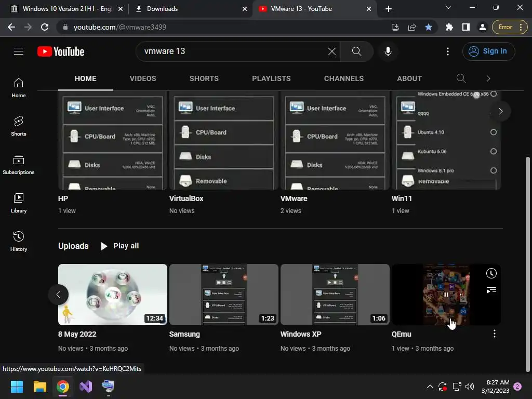Add QEmu video to queue
The width and height of the screenshot is (532, 399).
point(491,290)
